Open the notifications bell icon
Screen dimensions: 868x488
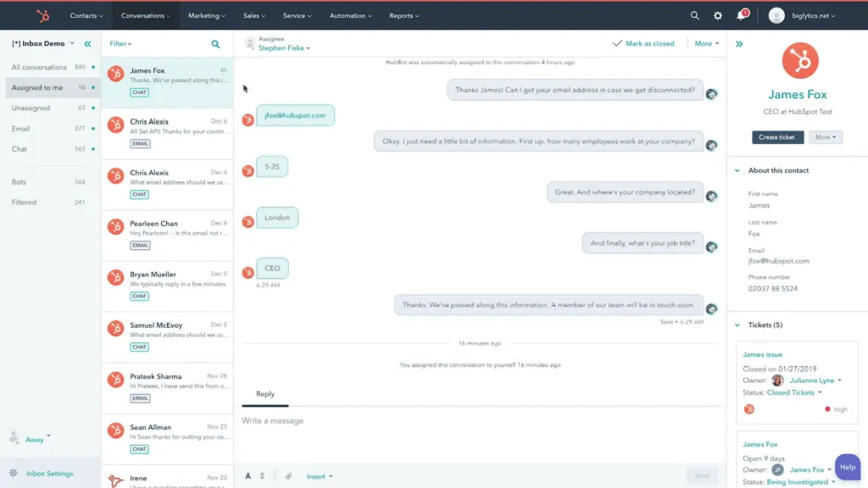[741, 15]
